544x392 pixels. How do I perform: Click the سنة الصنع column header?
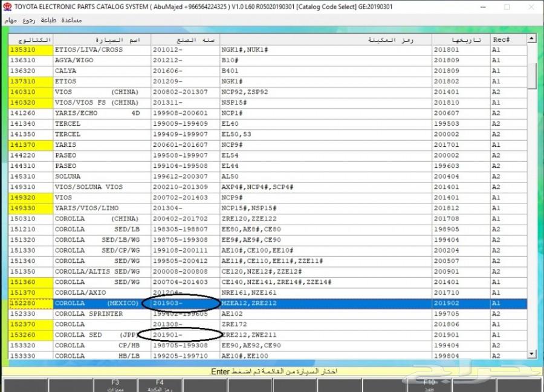coord(186,39)
